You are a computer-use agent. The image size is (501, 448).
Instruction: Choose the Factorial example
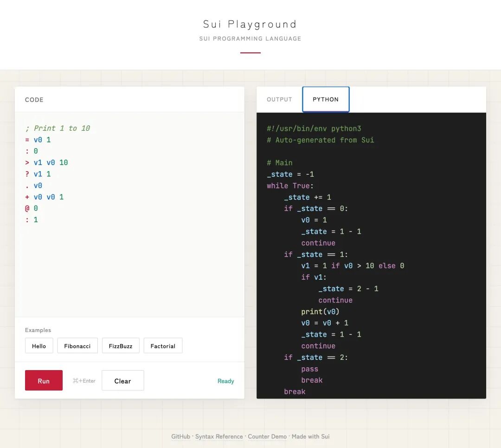(x=163, y=346)
